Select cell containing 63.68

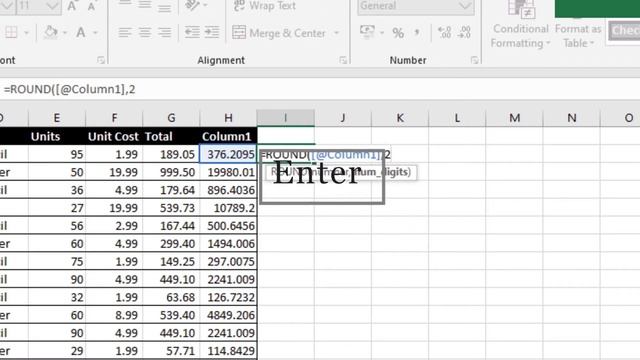(x=171, y=297)
